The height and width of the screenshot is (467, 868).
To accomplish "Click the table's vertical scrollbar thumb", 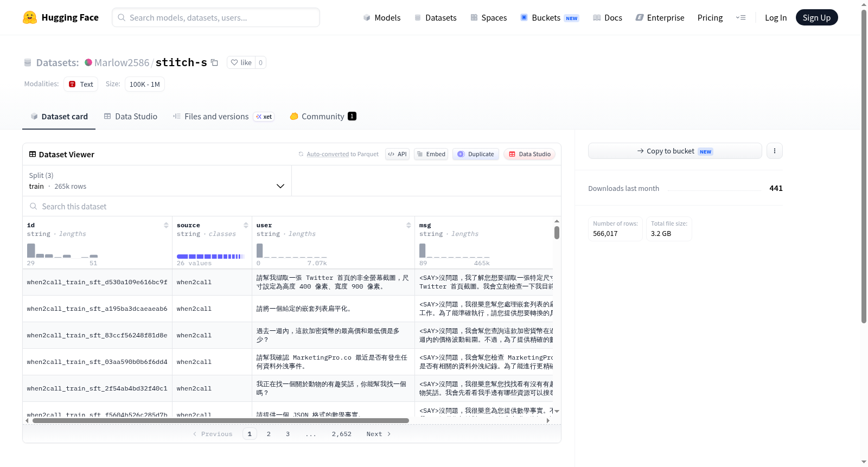I will [557, 233].
